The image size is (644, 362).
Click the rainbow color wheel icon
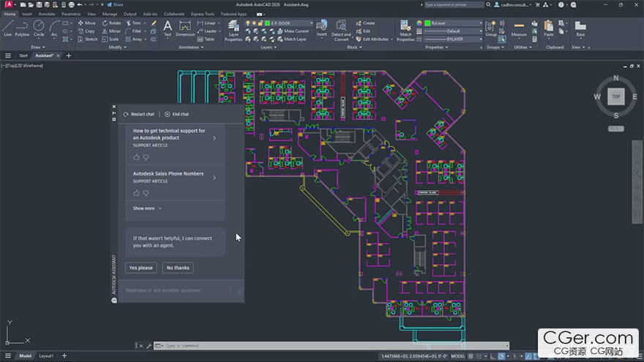click(x=419, y=23)
